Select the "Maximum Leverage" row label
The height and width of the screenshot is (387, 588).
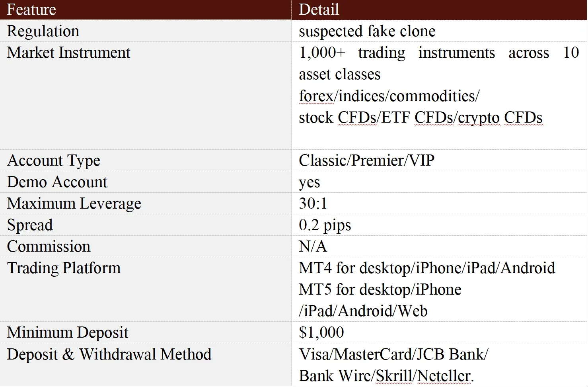[x=74, y=203]
